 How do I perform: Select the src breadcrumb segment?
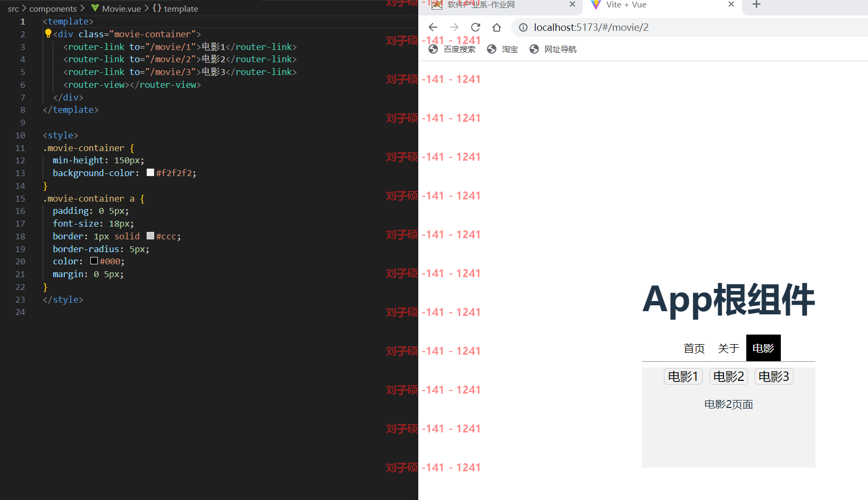[13, 9]
